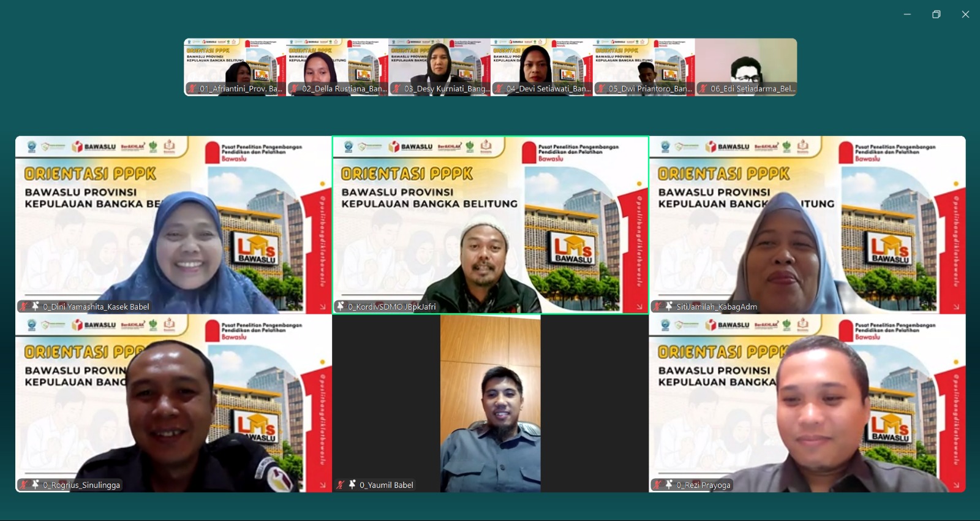The width and height of the screenshot is (980, 521).
Task: Click muted mic icon of 05_Dwi Priantoro
Action: (601, 89)
